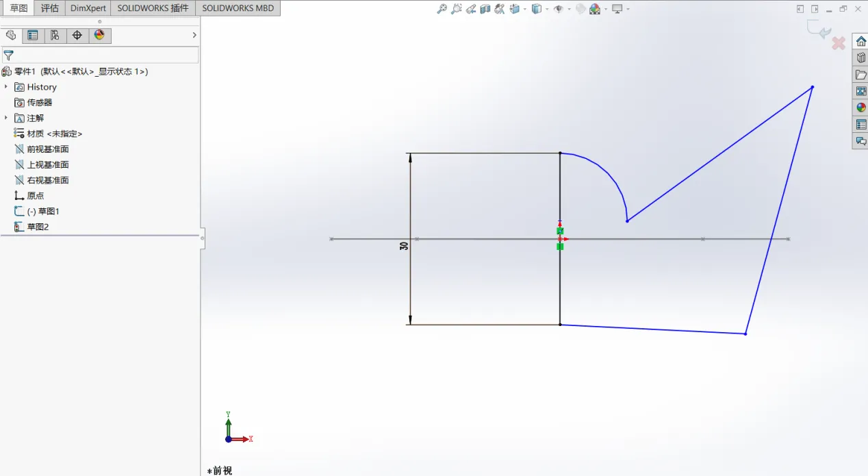Select the 草图2 sketch item
Image resolution: width=868 pixels, height=476 pixels.
pos(31,227)
